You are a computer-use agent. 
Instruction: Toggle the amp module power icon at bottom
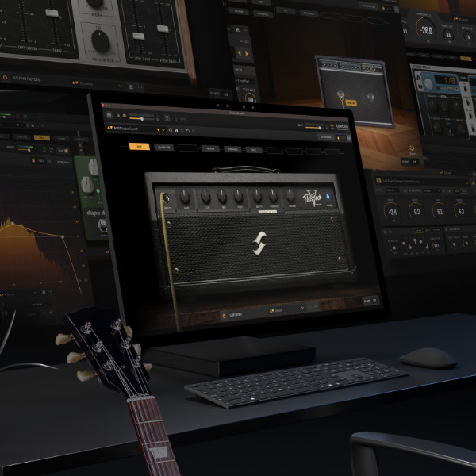[224, 316]
